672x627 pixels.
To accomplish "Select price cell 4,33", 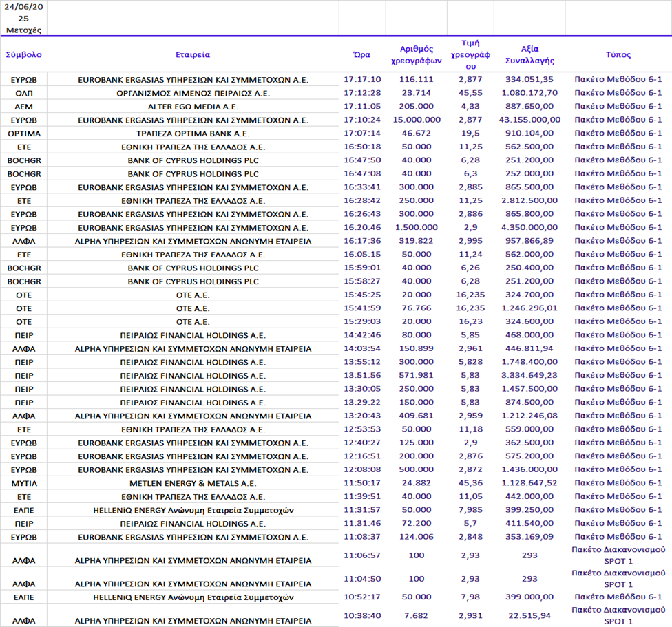I will 470,106.
